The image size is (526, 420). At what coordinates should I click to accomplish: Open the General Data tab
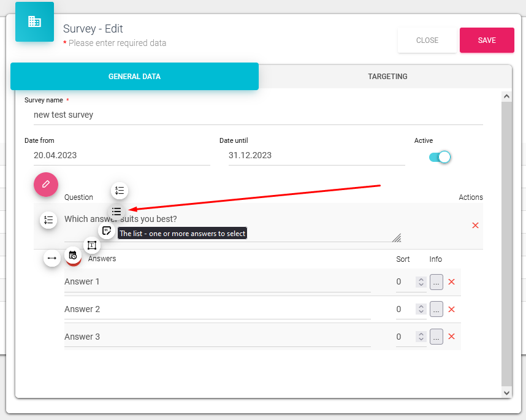tap(134, 77)
